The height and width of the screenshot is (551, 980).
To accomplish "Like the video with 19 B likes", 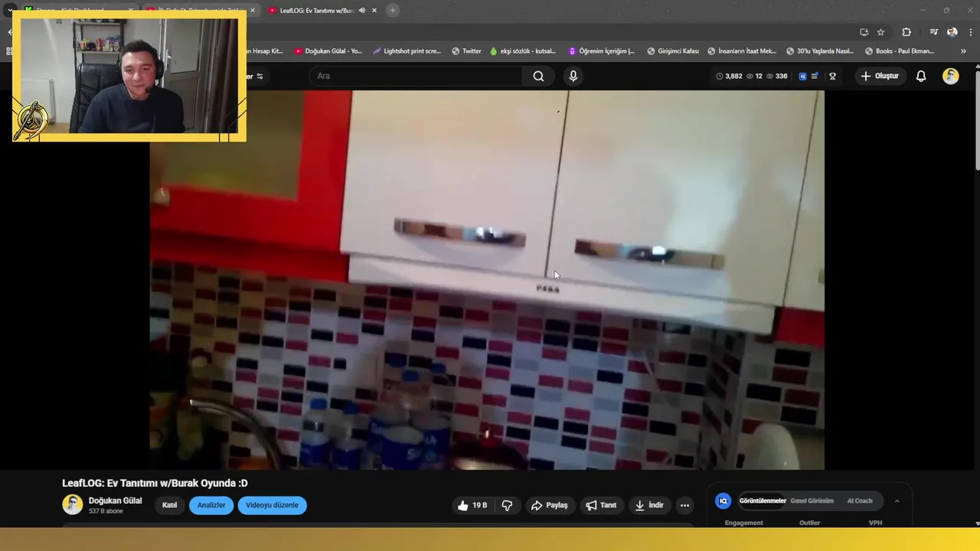I will tap(472, 505).
